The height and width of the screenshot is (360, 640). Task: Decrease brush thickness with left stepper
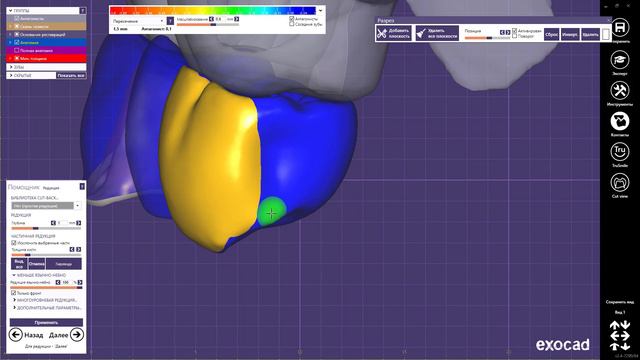pyautogui.click(x=72, y=249)
